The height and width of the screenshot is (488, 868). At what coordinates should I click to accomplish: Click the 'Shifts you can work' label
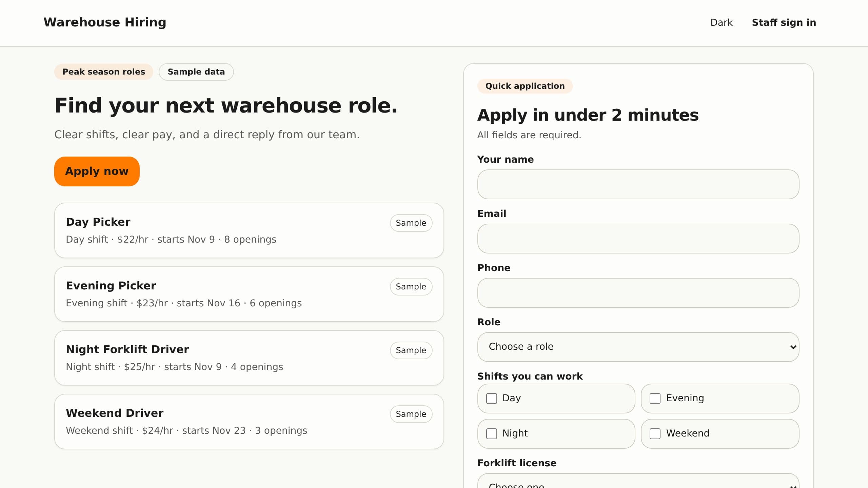[x=530, y=376]
